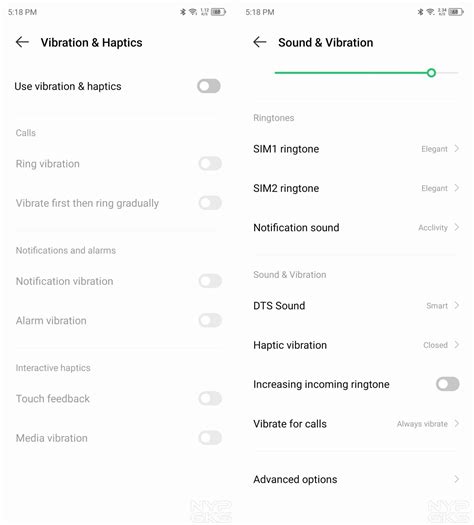The image size is (474, 525).
Task: Open SIM1 ringtone chevron
Action: pyautogui.click(x=457, y=149)
